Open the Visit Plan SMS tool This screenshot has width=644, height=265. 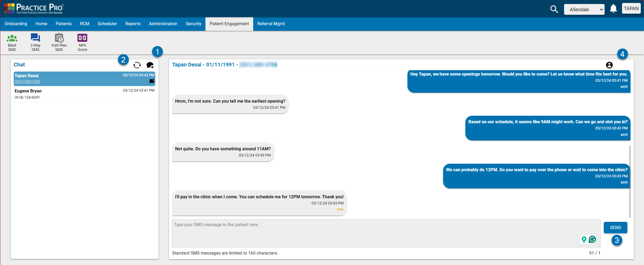click(x=59, y=42)
